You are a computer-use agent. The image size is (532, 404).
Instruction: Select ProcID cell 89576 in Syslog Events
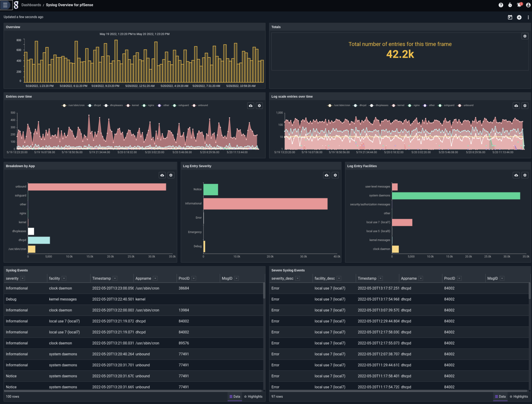tap(184, 343)
